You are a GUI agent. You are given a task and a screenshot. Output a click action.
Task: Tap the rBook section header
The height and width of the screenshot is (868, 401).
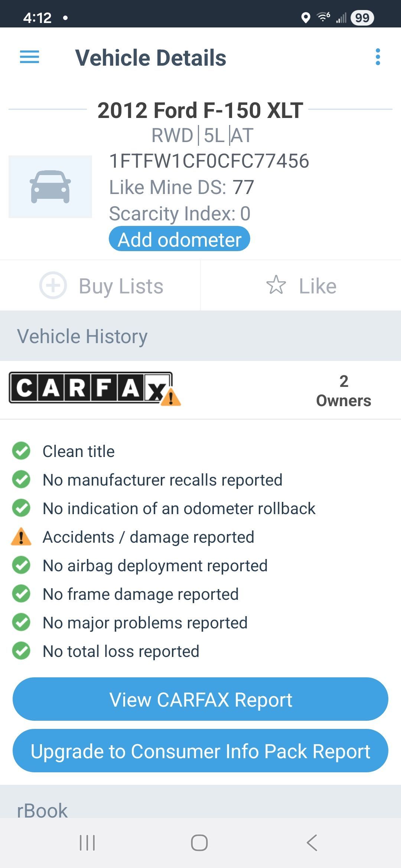(x=42, y=811)
